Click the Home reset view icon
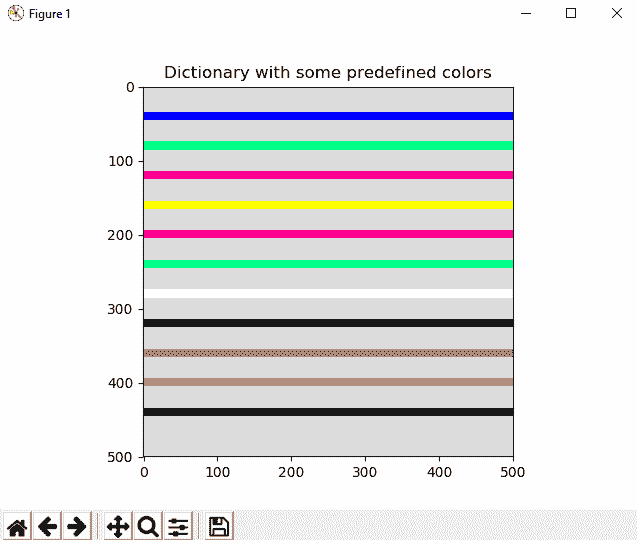637x540 pixels. coord(17,526)
